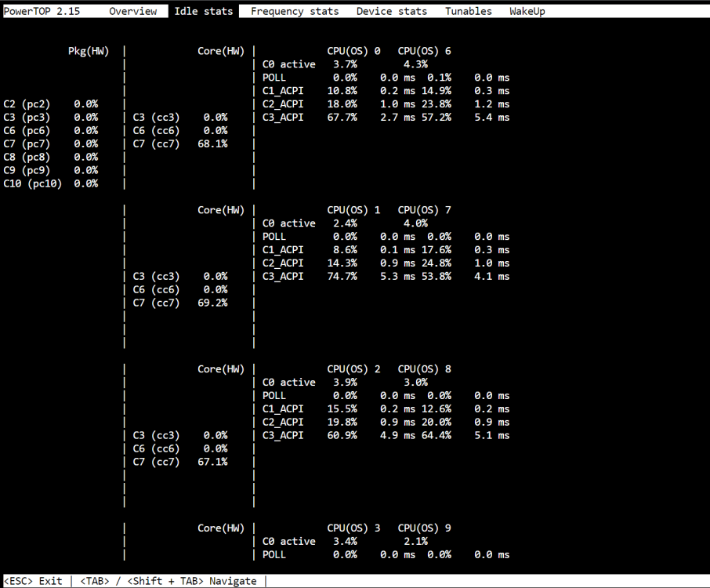Open the Tunables tab
This screenshot has width=710, height=588.
pyautogui.click(x=468, y=11)
